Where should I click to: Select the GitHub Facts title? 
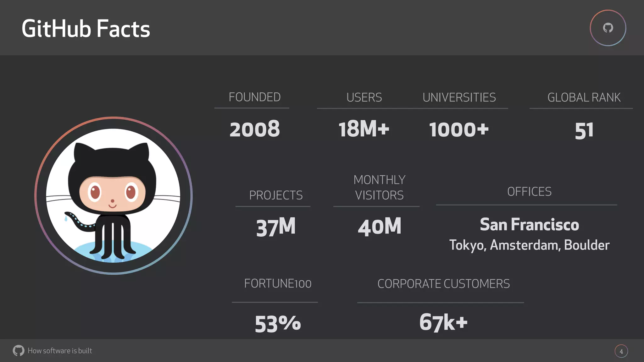coord(86,29)
